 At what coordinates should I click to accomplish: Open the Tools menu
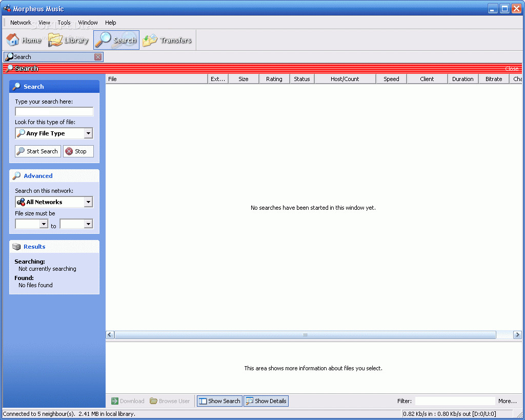pos(64,23)
